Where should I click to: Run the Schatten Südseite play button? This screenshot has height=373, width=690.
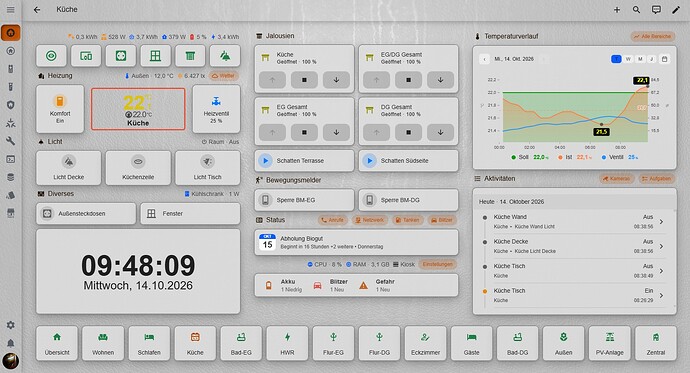click(x=370, y=161)
